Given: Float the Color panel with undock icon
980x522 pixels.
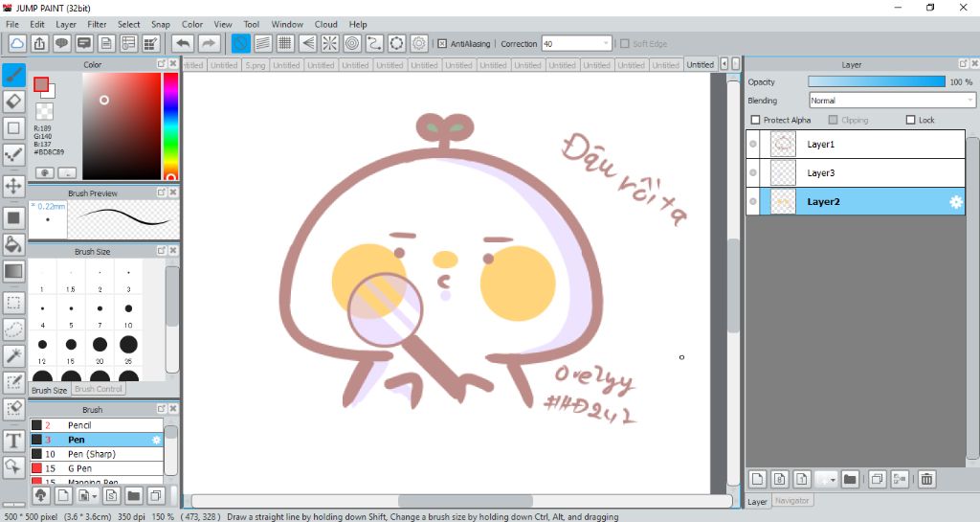Looking at the screenshot, I should [x=161, y=64].
